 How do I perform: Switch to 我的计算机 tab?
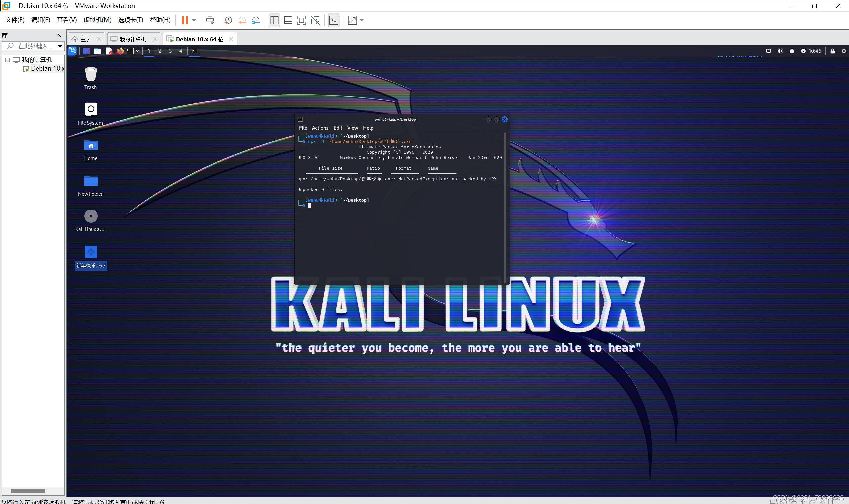point(132,39)
